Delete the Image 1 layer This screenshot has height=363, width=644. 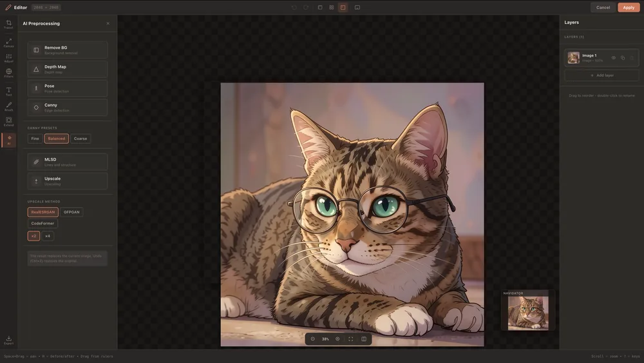[632, 58]
